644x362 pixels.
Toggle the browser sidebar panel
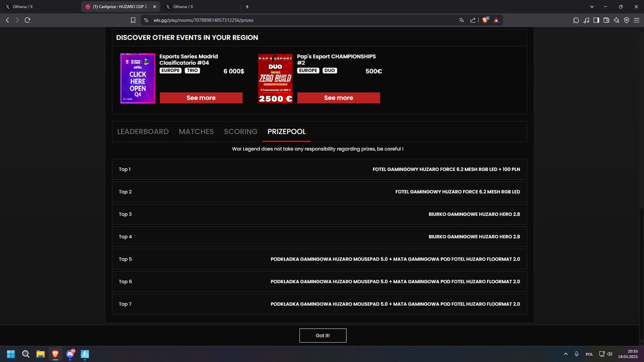(596, 20)
